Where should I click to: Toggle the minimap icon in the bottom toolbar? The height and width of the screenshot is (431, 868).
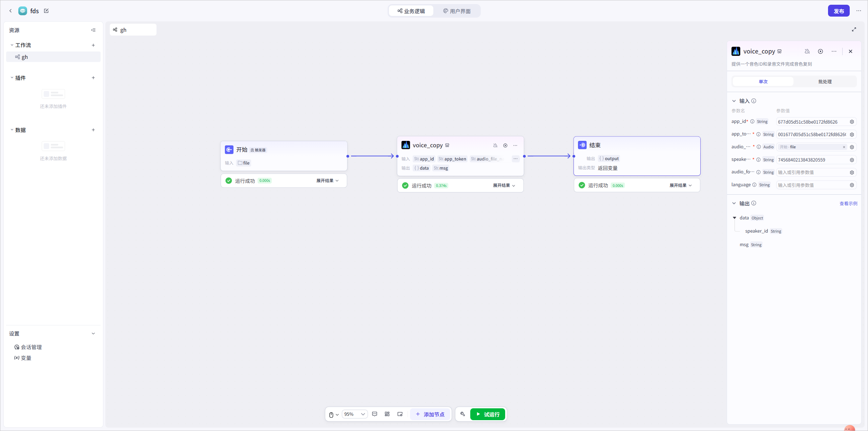(x=400, y=414)
